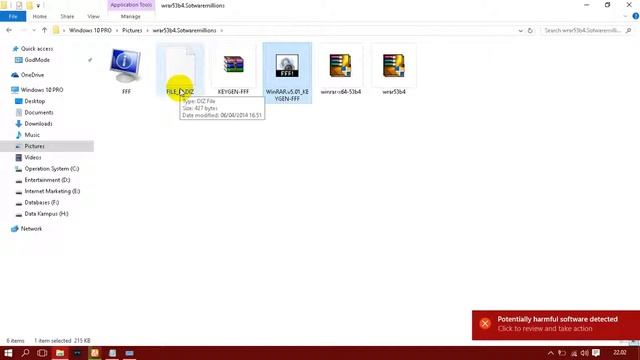The width and height of the screenshot is (640, 360).
Task: Switch to the Share ribbon tab
Action: (x=67, y=16)
